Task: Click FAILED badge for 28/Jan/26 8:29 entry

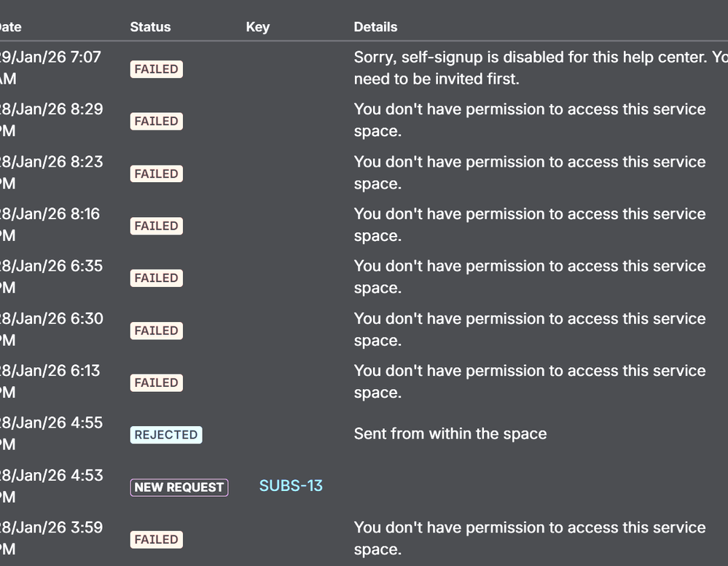Action: [x=156, y=122]
